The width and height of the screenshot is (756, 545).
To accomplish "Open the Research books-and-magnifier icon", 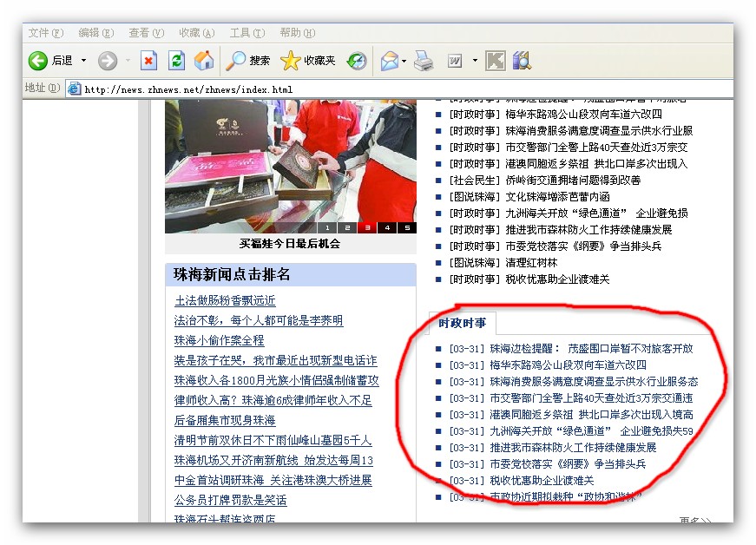I will pyautogui.click(x=522, y=61).
